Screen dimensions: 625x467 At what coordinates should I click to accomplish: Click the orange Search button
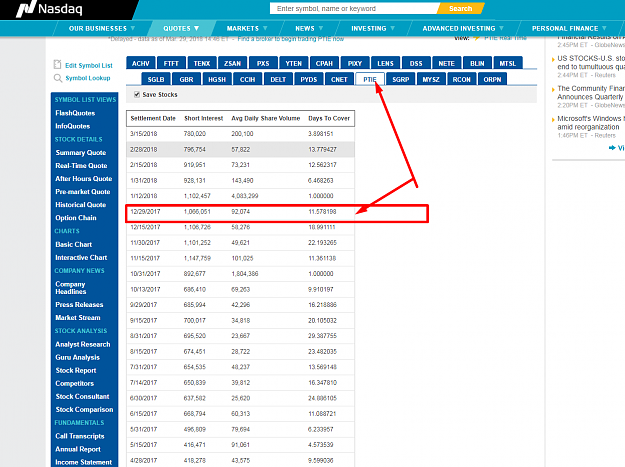coord(460,8)
